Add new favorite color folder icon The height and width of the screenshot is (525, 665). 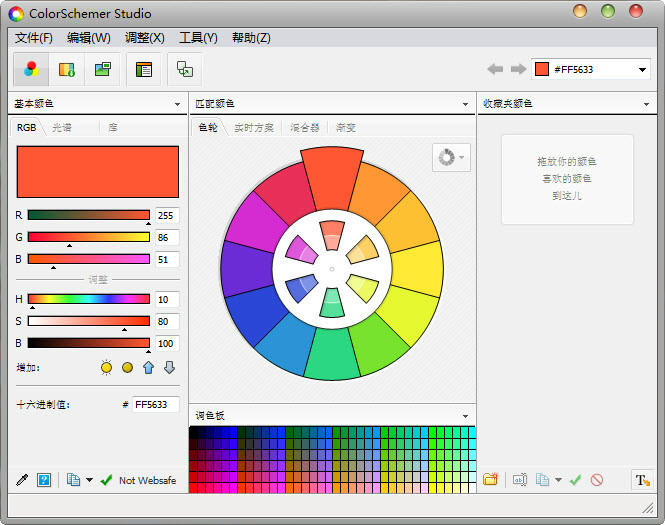(x=491, y=480)
